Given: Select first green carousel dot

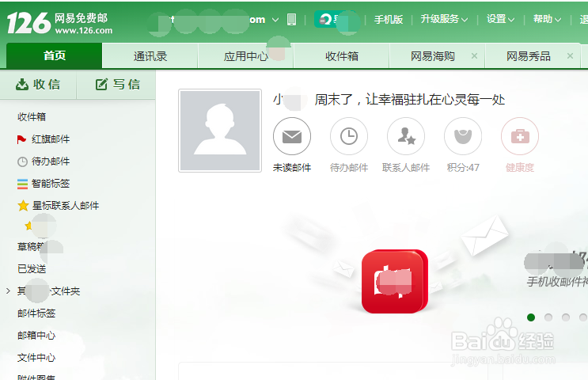Looking at the screenshot, I should pyautogui.click(x=531, y=317).
